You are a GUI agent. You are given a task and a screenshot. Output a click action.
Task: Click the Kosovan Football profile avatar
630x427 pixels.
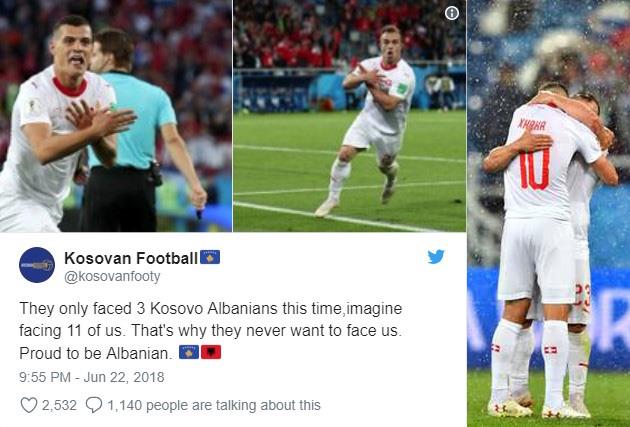pyautogui.click(x=37, y=265)
